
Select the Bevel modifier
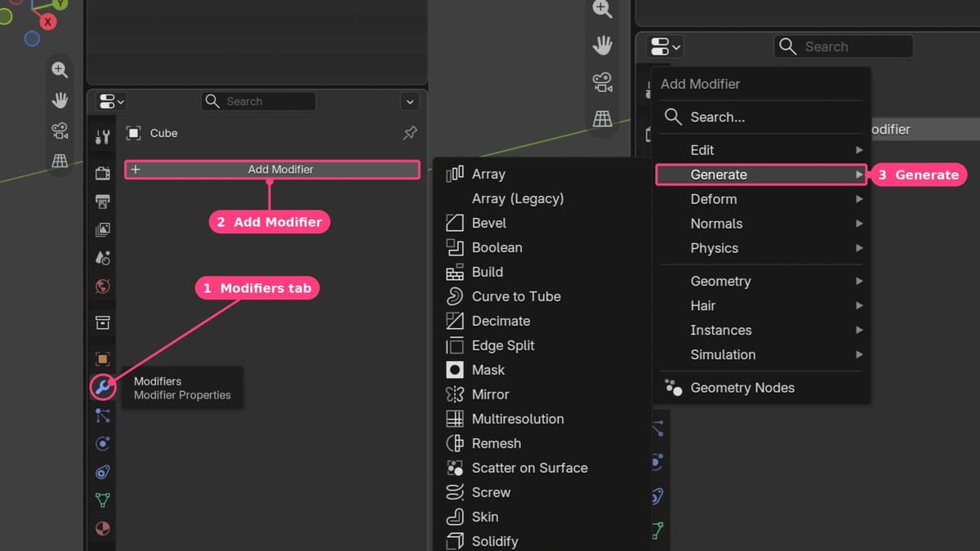point(542,223)
